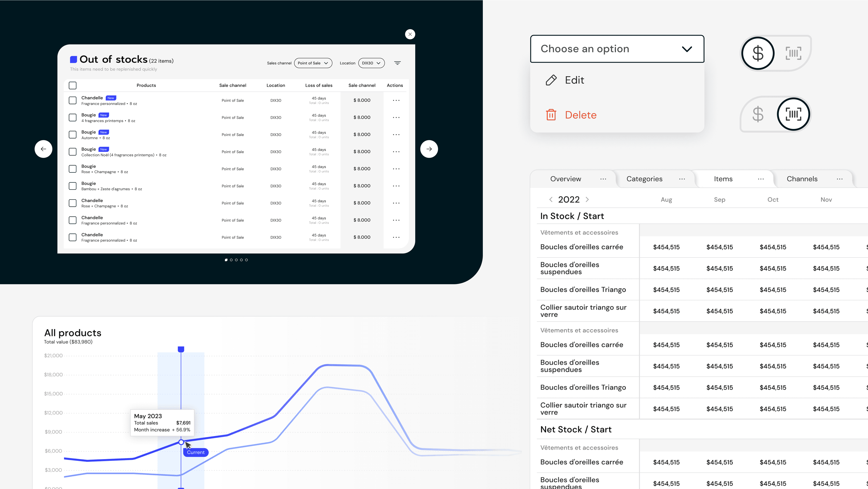
Task: Select Delete from the options menu
Action: coord(580,115)
